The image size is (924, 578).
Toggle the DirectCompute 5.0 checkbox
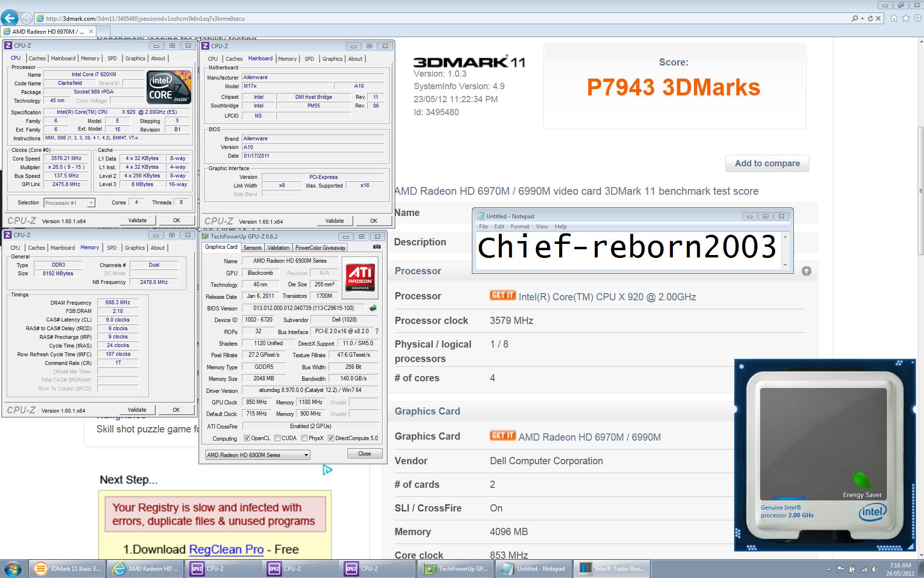click(x=331, y=438)
